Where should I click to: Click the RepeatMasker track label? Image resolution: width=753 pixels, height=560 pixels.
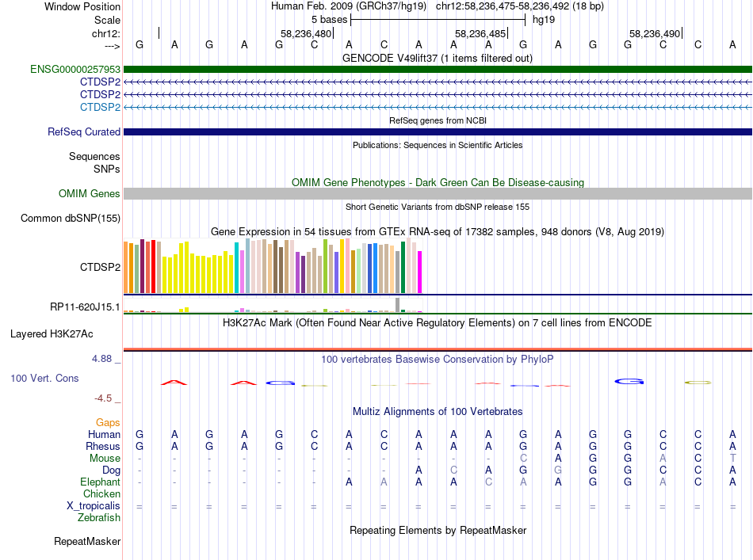[87, 541]
